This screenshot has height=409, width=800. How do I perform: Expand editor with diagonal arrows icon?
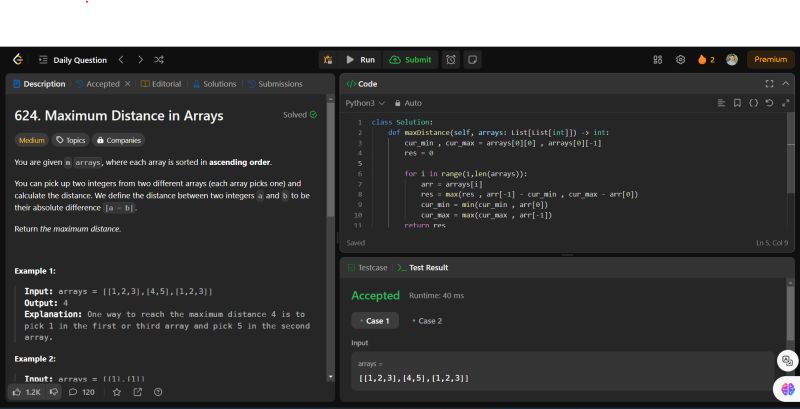(785, 103)
